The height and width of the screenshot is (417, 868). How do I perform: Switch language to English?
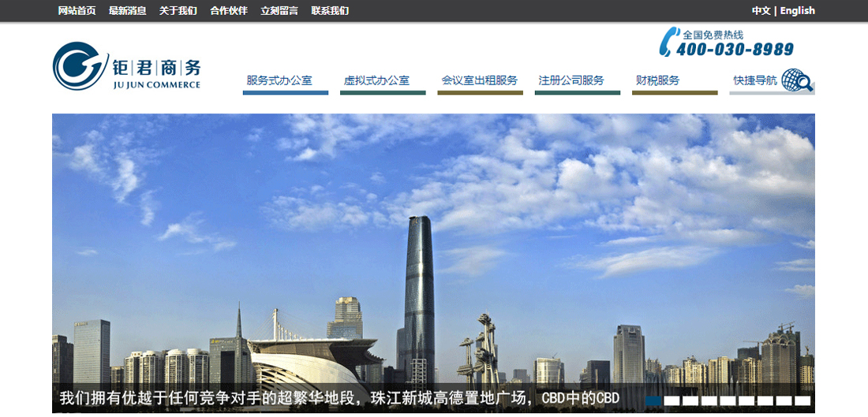797,11
